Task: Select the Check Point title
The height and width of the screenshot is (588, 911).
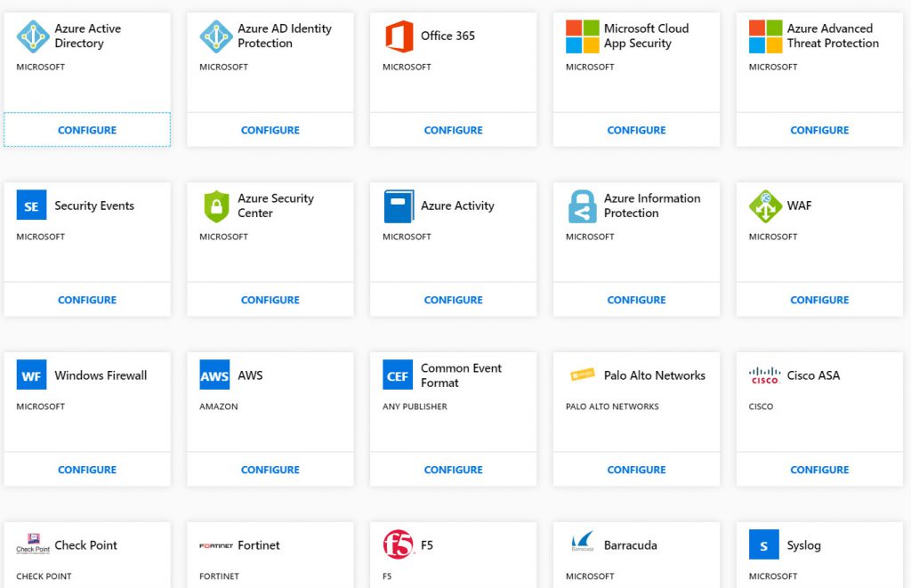Action: (85, 545)
